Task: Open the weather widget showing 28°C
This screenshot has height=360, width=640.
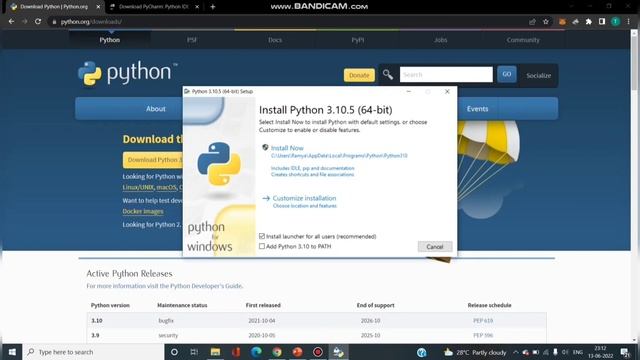Action: (476, 352)
